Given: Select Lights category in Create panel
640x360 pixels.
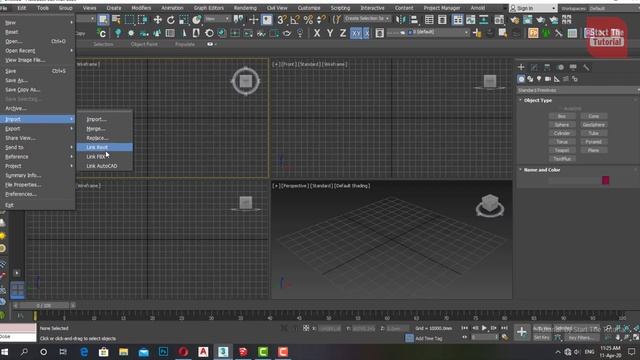Looking at the screenshot, I should coord(539,79).
